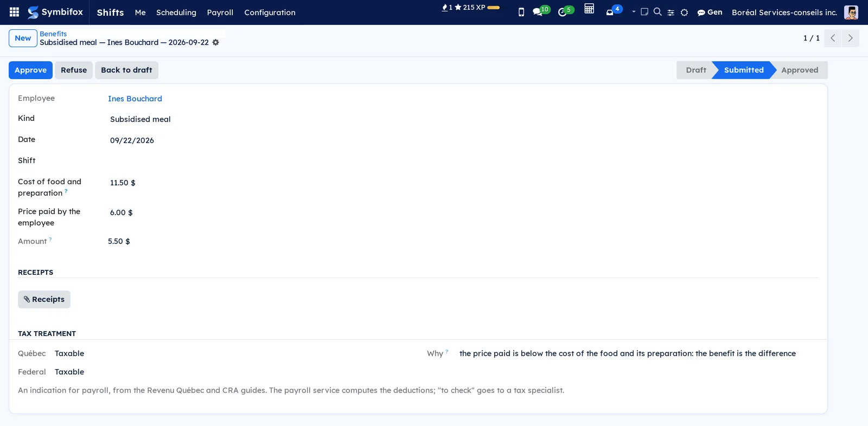Go to the Benefits breadcrumb link
Viewport: 868px width, 426px height.
pyautogui.click(x=53, y=34)
